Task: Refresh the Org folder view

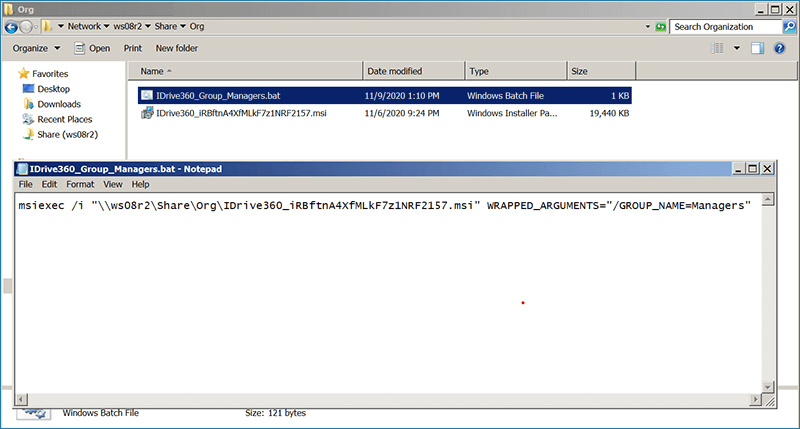Action: tap(661, 27)
